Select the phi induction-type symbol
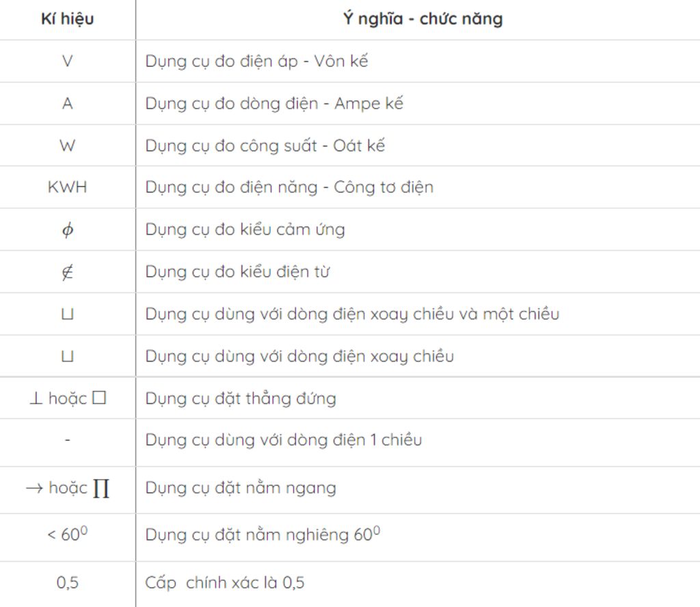The height and width of the screenshot is (607, 700). (x=68, y=230)
